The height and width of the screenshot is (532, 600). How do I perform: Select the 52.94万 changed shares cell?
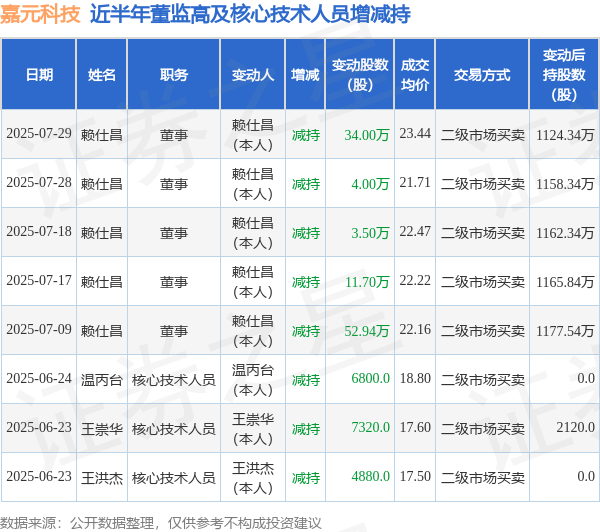[x=360, y=330]
